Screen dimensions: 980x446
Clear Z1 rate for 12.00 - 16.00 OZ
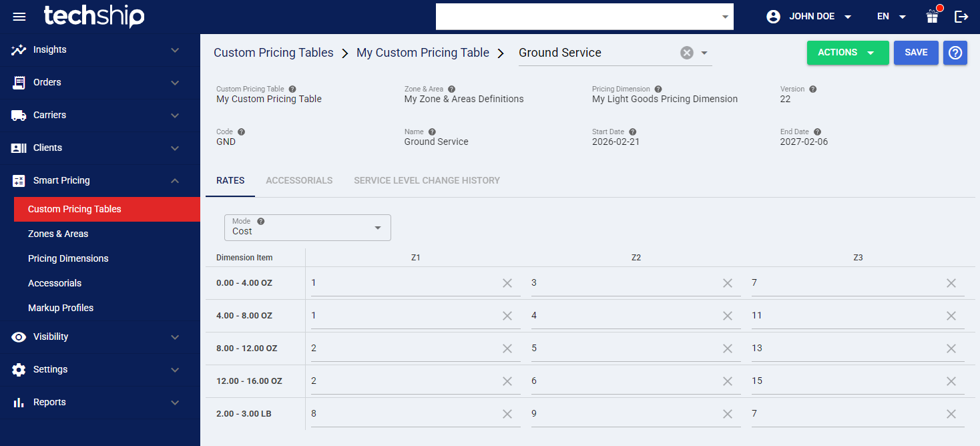[x=507, y=381]
